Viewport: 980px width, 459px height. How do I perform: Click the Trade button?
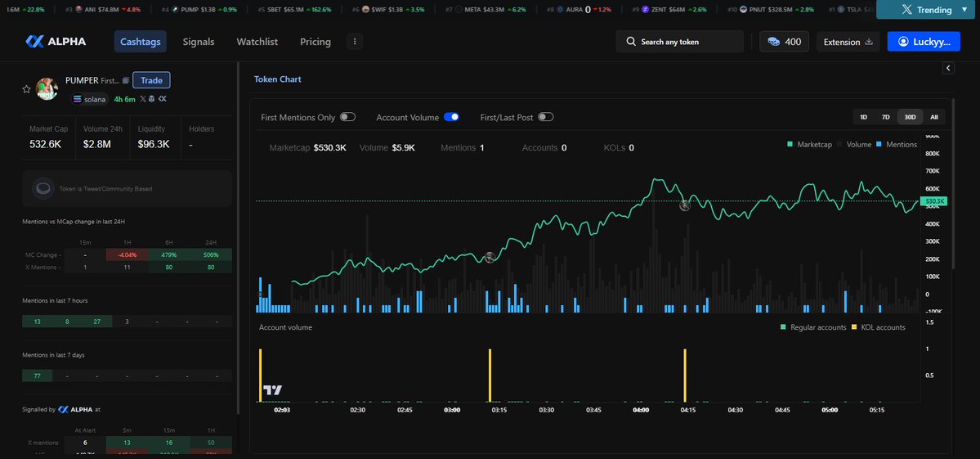[x=151, y=80]
